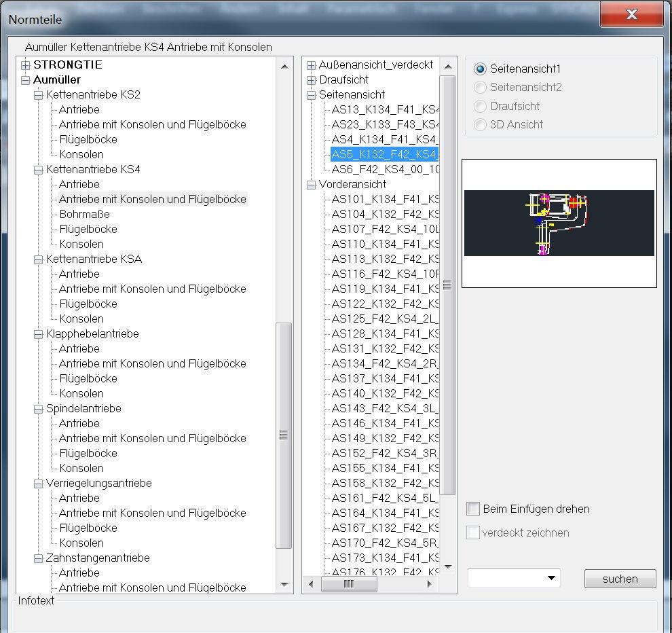
Task: Select the Seitenansicht1 radio button
Action: (x=481, y=69)
